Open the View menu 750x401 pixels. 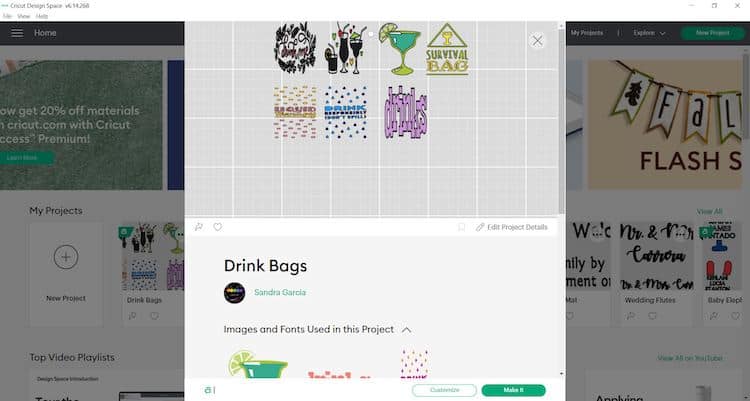tap(23, 16)
